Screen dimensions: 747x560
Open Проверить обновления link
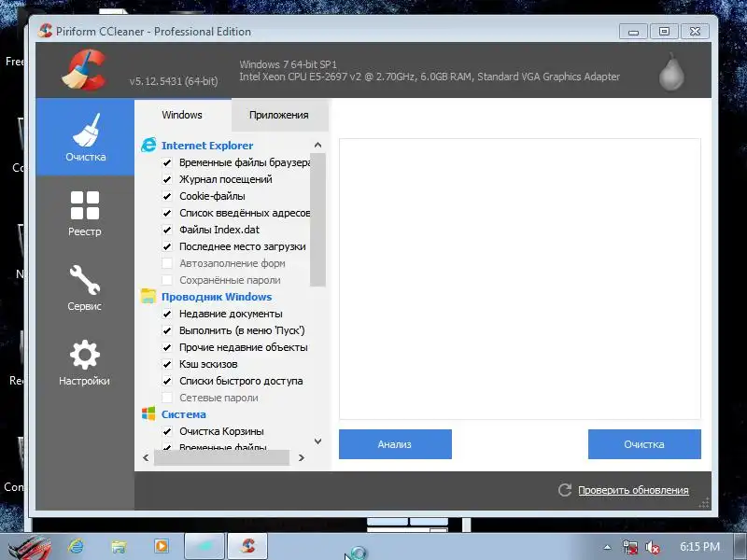tap(633, 490)
